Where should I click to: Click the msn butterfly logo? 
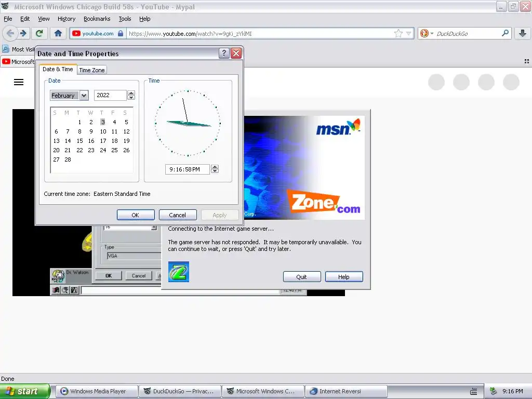(x=338, y=127)
